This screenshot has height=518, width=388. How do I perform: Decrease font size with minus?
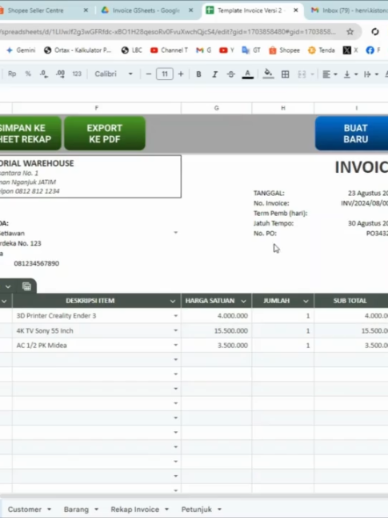(149, 74)
